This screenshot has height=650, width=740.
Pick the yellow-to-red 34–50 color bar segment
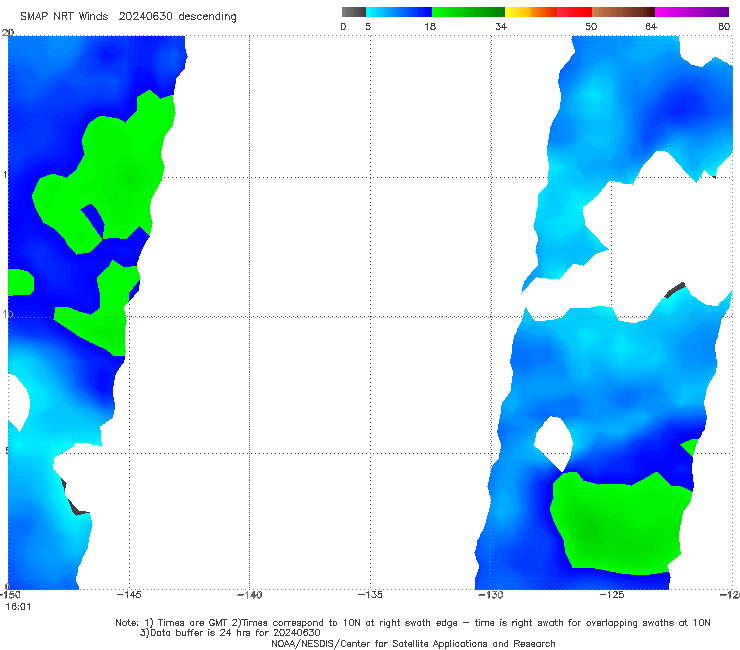(x=548, y=12)
